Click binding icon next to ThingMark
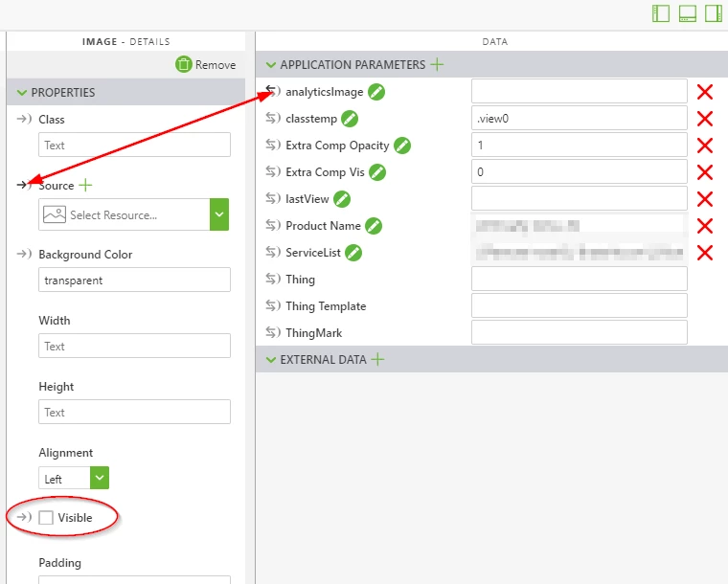The height and width of the screenshot is (584, 728). pos(273,332)
